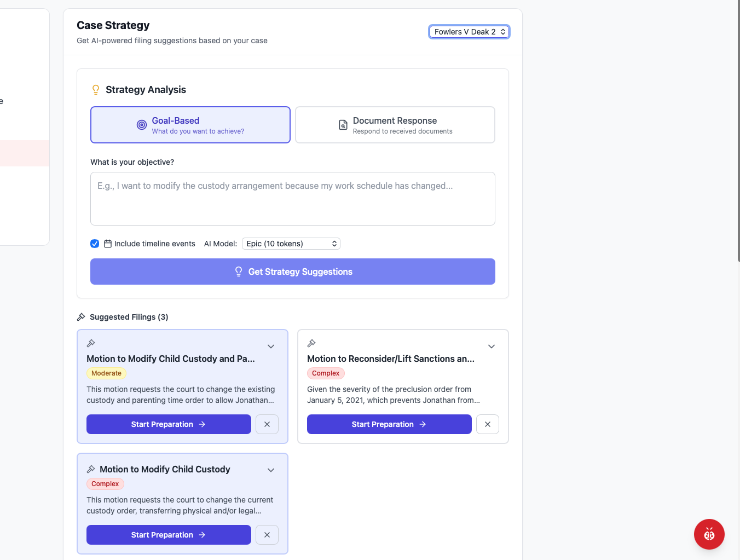Click the Complex badge under Motion to Modify Child Custody
The height and width of the screenshot is (560, 740).
105,484
